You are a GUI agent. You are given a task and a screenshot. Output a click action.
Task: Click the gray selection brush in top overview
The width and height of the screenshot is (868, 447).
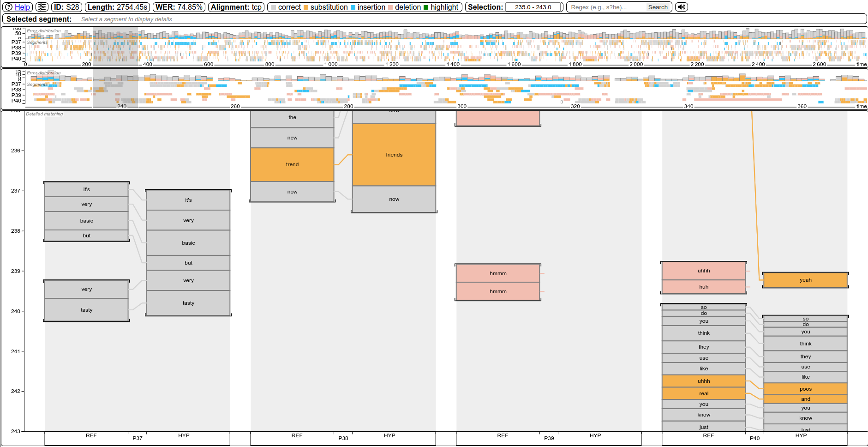[x=115, y=45]
